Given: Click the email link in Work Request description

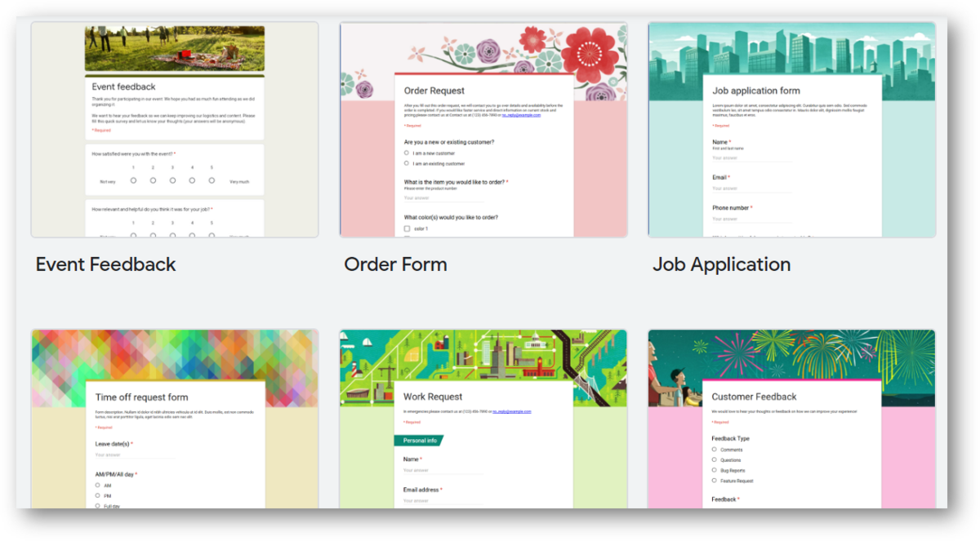Looking at the screenshot, I should point(512,411).
